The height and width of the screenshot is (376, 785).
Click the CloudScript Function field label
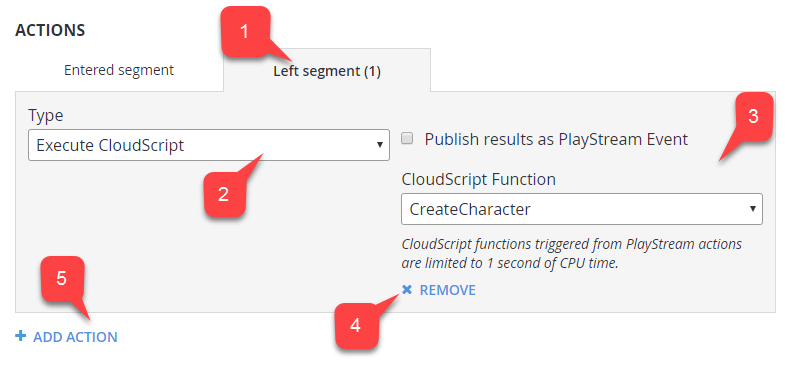(479, 179)
